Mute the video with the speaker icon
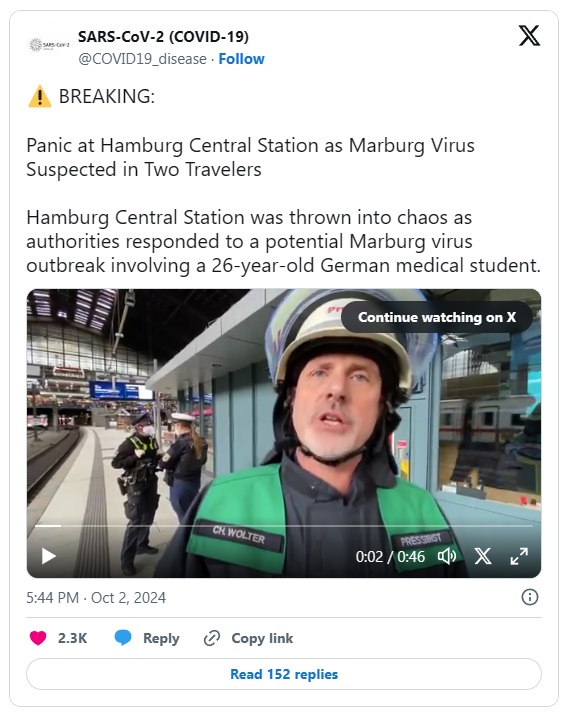 447,556
